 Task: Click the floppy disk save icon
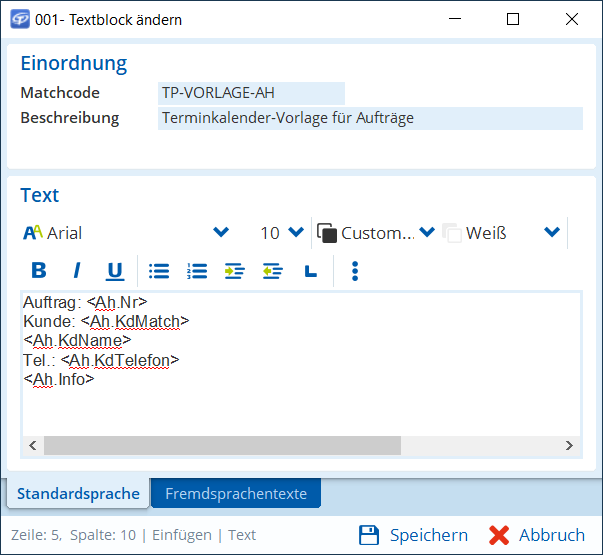tap(368, 535)
